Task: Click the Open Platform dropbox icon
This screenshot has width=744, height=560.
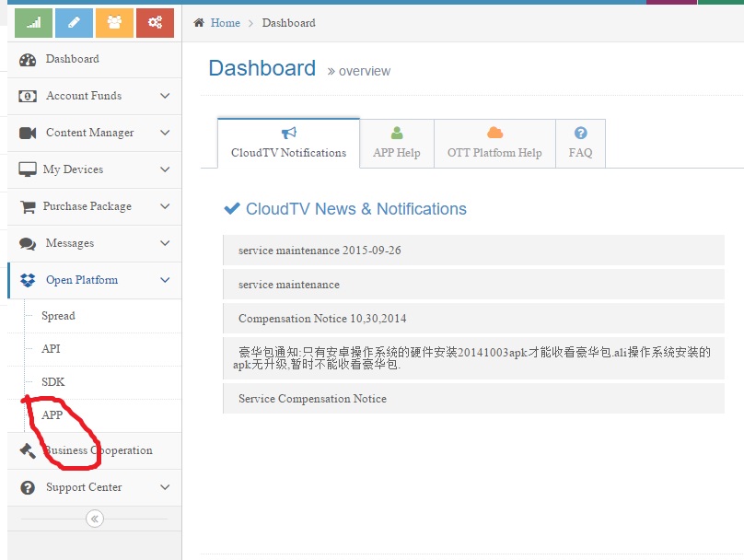Action: tap(28, 280)
